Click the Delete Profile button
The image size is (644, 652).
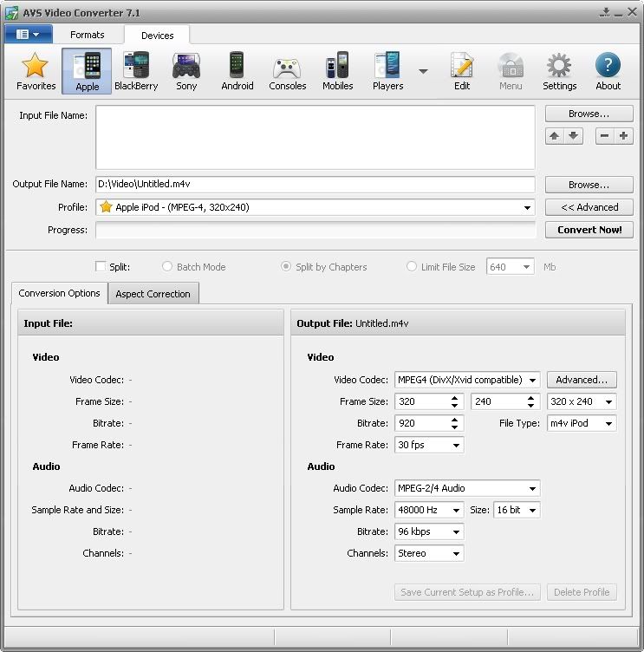582,592
